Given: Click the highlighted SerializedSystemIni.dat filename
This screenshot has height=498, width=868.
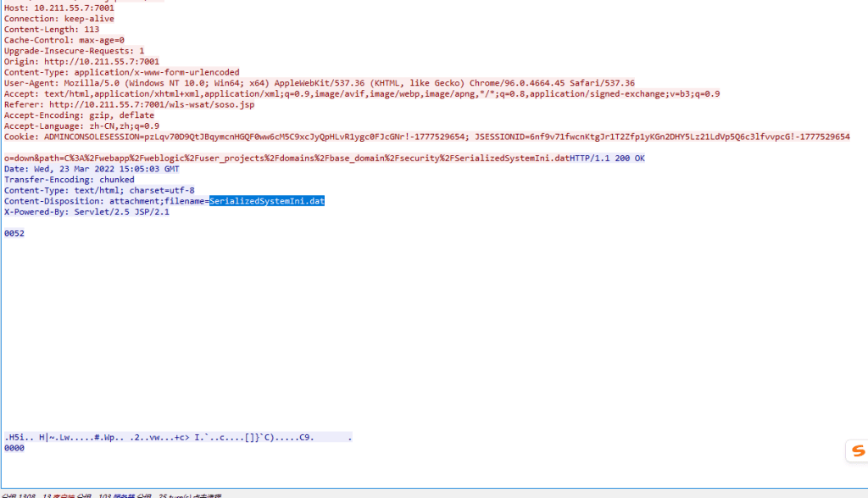Looking at the screenshot, I should (267, 201).
